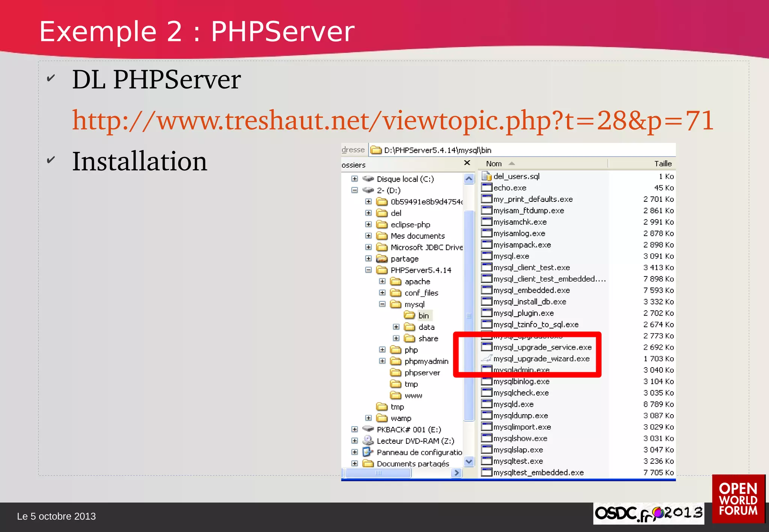This screenshot has width=769, height=532.
Task: Select the shared partage folder icon
Action: pyautogui.click(x=382, y=258)
